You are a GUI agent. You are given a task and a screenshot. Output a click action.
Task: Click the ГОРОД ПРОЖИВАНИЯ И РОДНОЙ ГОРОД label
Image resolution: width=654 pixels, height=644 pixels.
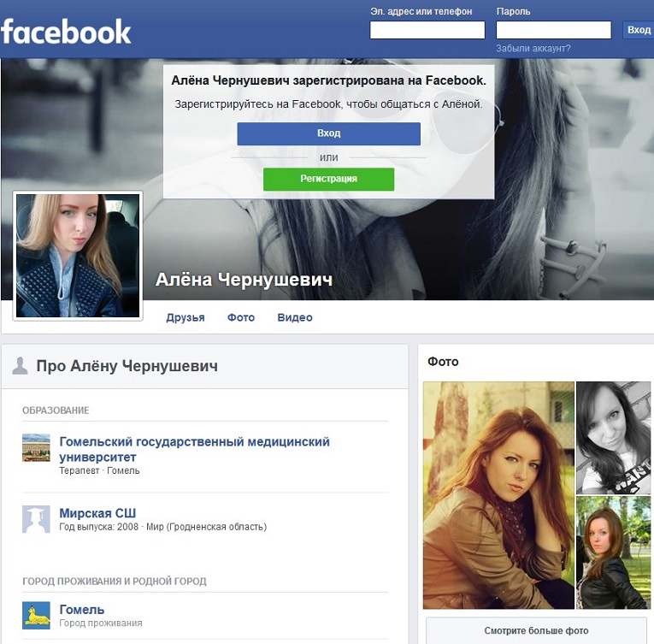[x=115, y=581]
